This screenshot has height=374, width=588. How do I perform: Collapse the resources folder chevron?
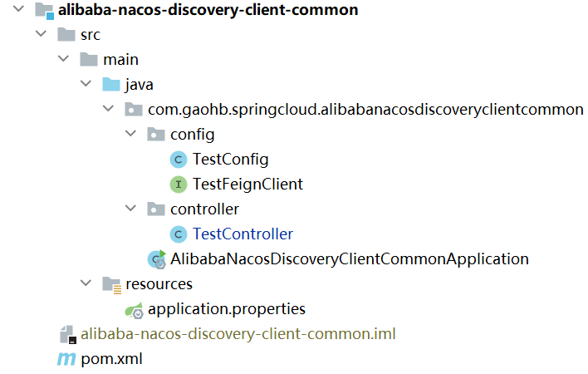coord(86,283)
